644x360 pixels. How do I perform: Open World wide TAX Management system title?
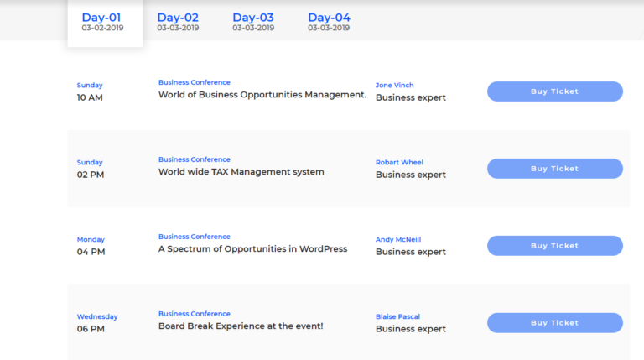(x=241, y=172)
